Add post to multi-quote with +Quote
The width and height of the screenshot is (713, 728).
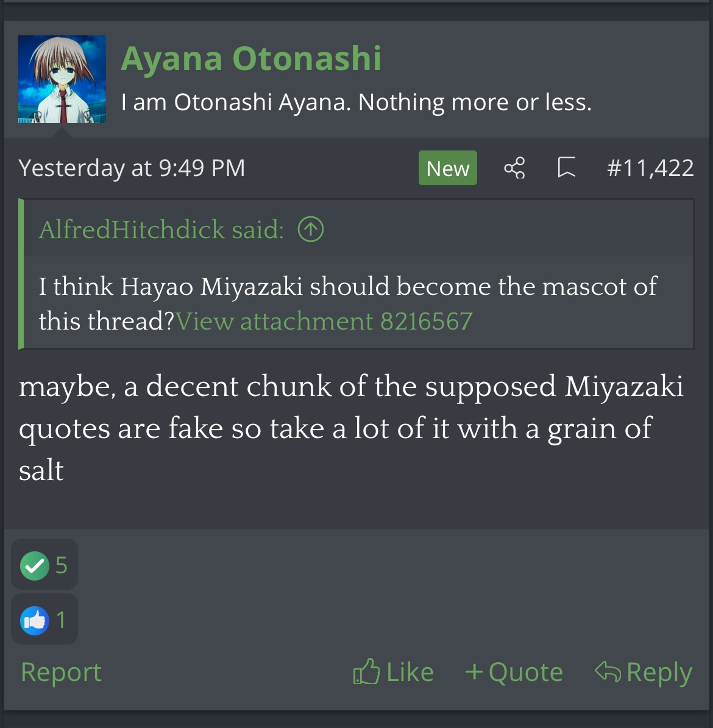[514, 673]
